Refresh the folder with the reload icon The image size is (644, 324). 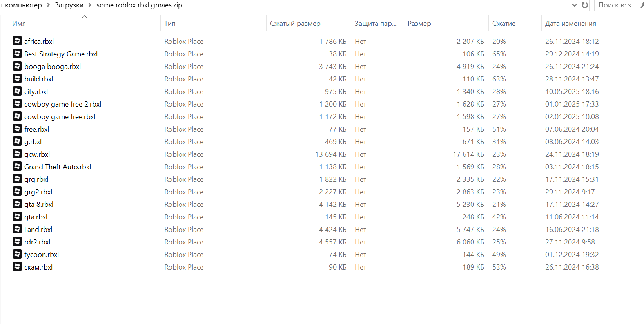coord(585,5)
